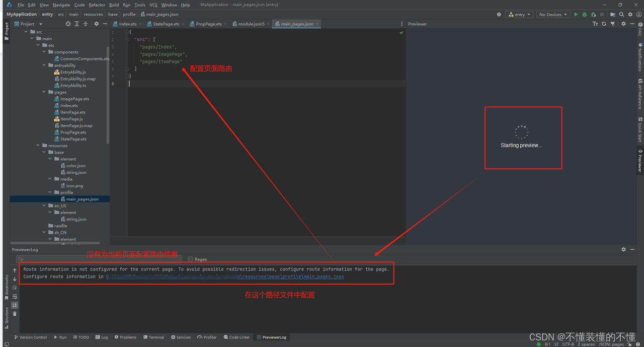
Task: Click the refresh icon in Previewer toolbar
Action: [604, 24]
